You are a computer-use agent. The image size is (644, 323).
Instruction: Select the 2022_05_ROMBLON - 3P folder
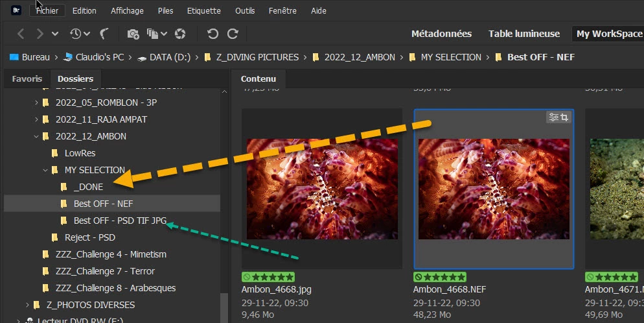click(x=106, y=102)
